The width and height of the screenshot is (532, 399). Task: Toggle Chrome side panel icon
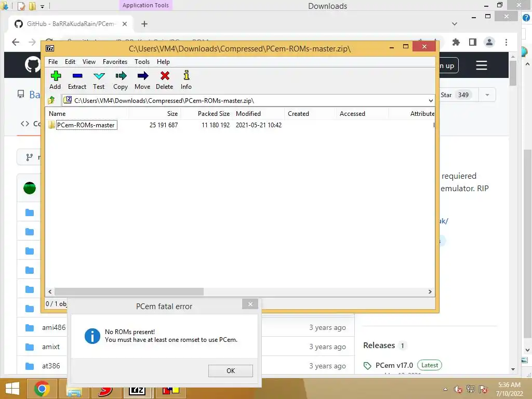[473, 42]
